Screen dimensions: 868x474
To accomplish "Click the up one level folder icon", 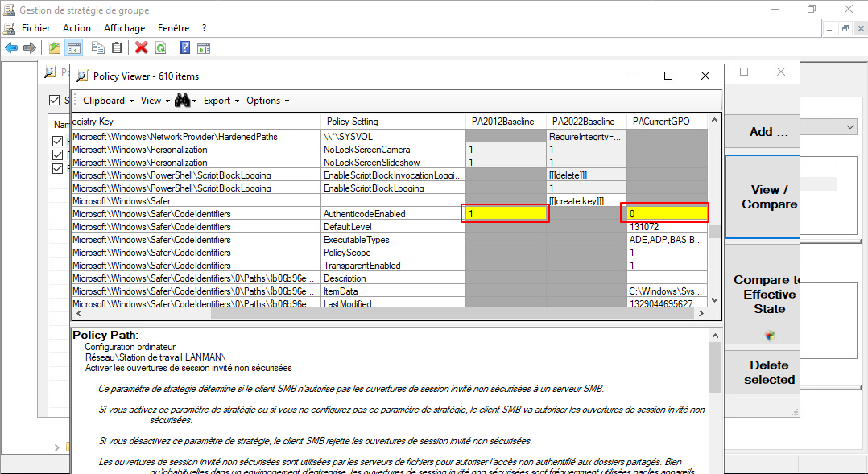I will pos(55,47).
